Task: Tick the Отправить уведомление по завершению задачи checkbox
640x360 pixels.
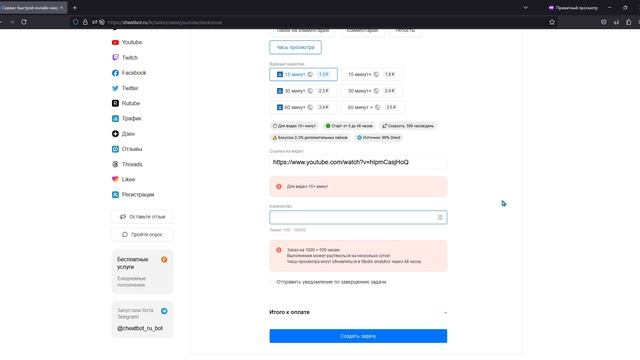Action: point(272,282)
